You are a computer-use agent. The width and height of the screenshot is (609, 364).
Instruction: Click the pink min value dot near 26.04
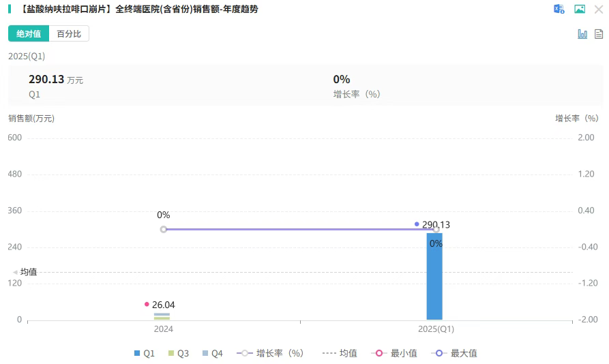click(147, 304)
